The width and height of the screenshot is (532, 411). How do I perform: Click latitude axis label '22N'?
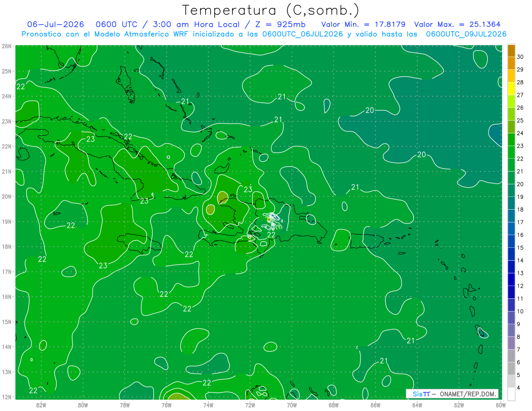(6, 146)
